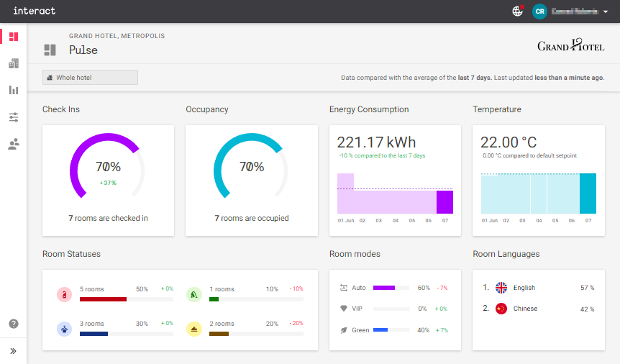Image resolution: width=620 pixels, height=364 pixels.
Task: Click the help question mark icon
Action: [x=14, y=324]
